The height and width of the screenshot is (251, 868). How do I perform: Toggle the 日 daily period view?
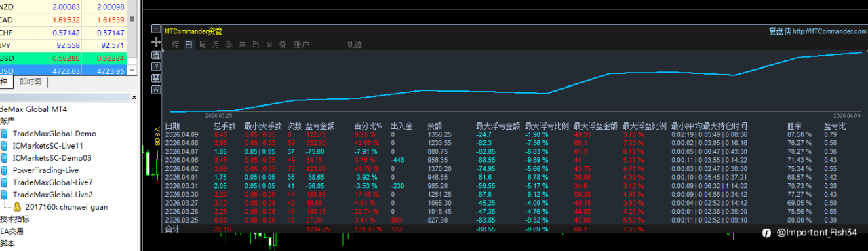(189, 45)
